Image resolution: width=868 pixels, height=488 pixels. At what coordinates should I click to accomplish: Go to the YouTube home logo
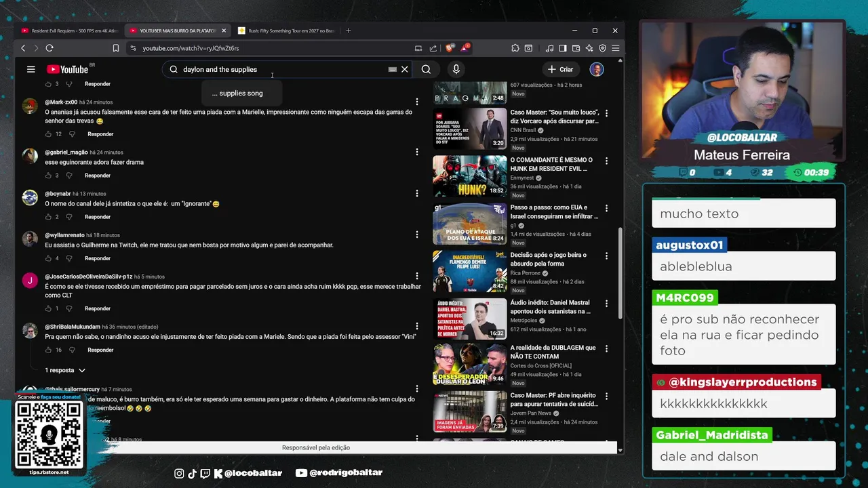click(x=68, y=69)
